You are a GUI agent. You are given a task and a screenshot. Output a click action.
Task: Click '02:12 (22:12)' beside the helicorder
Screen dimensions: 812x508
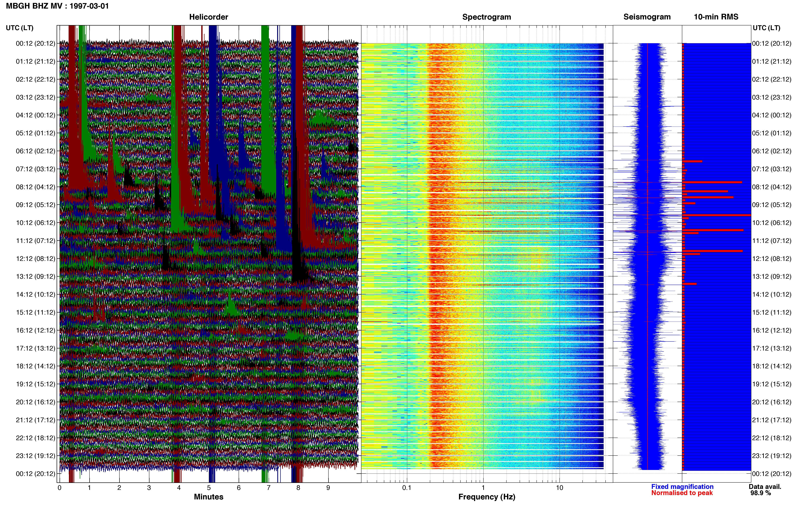point(36,79)
